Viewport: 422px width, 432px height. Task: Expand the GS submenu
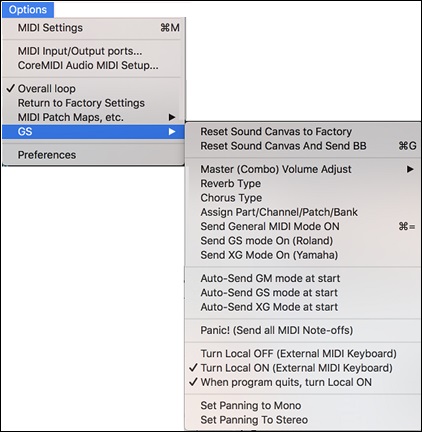[94, 132]
